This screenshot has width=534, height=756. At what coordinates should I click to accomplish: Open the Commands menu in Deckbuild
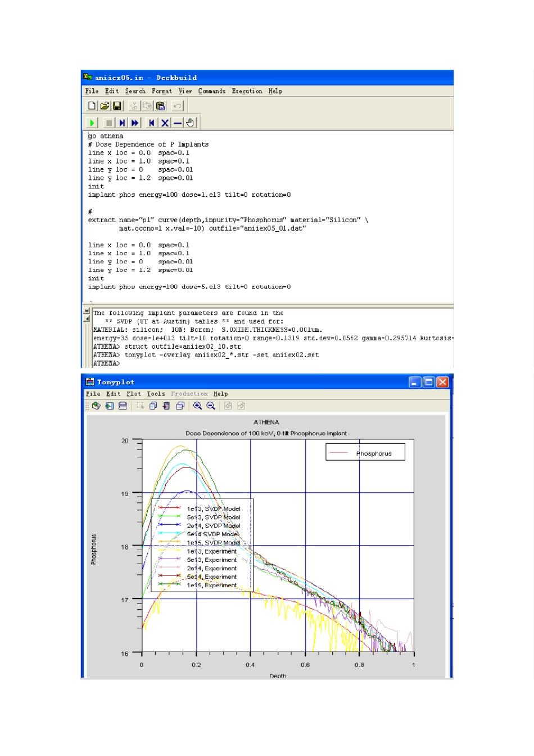click(211, 91)
